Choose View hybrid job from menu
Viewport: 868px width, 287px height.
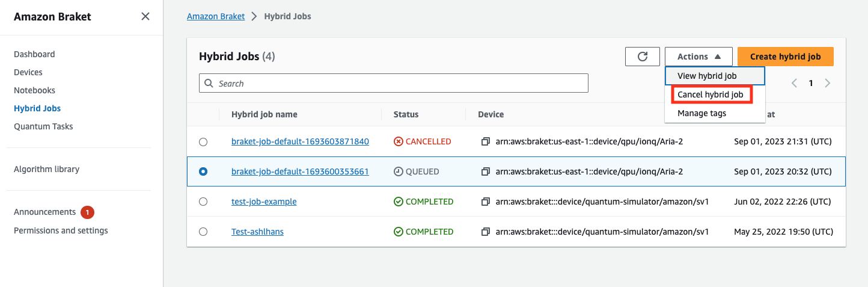(x=707, y=76)
